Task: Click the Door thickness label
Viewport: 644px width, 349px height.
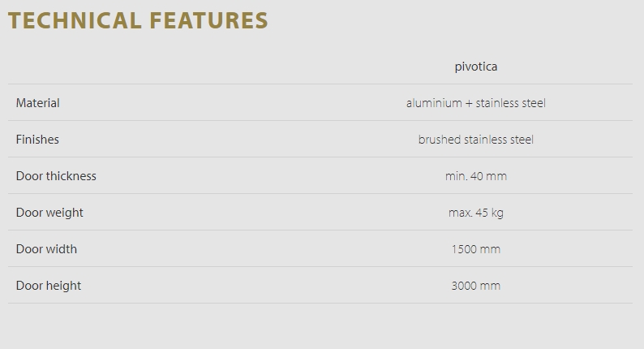Action: 56,176
